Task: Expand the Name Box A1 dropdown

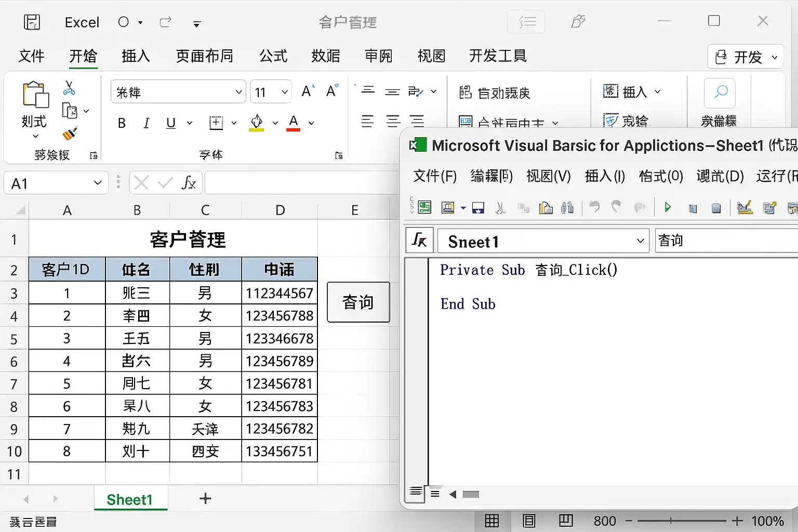Action: tap(98, 183)
